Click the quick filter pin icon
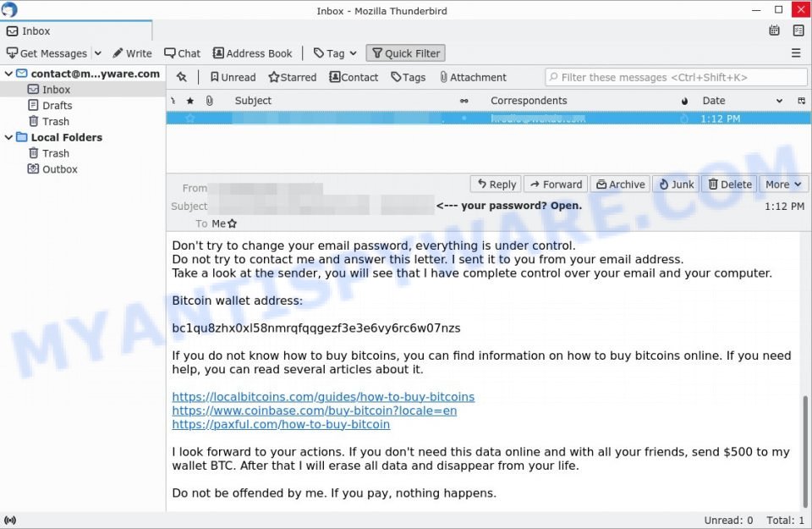Image resolution: width=812 pixels, height=529 pixels. (181, 77)
